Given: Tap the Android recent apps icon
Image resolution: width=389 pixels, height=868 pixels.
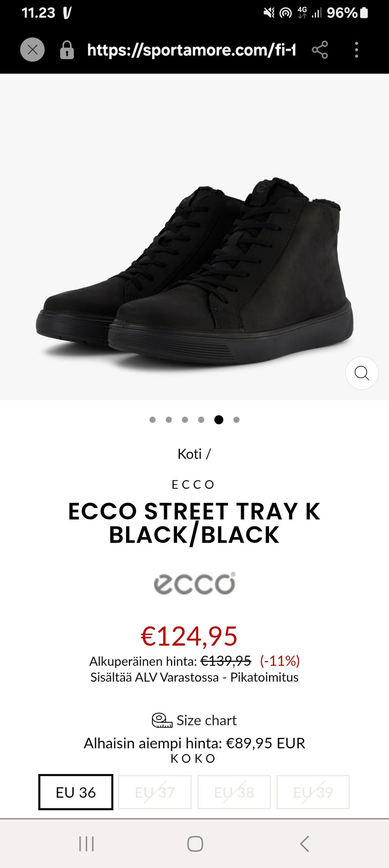Looking at the screenshot, I should (x=86, y=844).
